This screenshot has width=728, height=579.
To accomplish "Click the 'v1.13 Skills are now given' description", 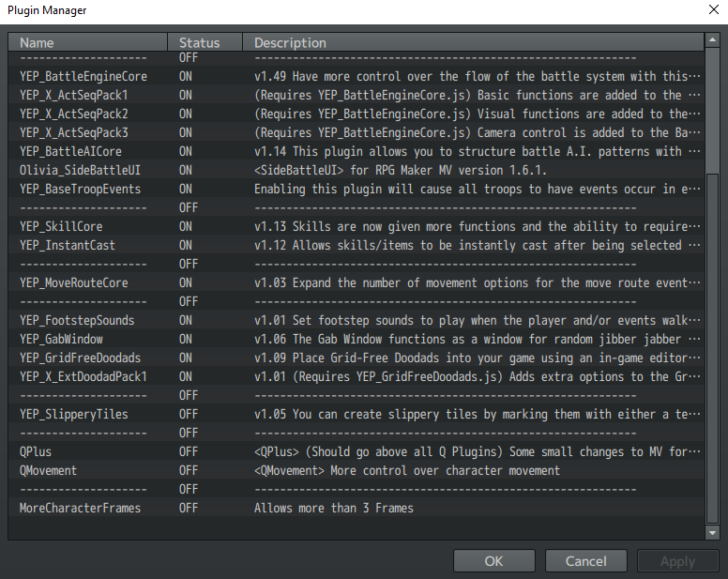I will pyautogui.click(x=477, y=226).
